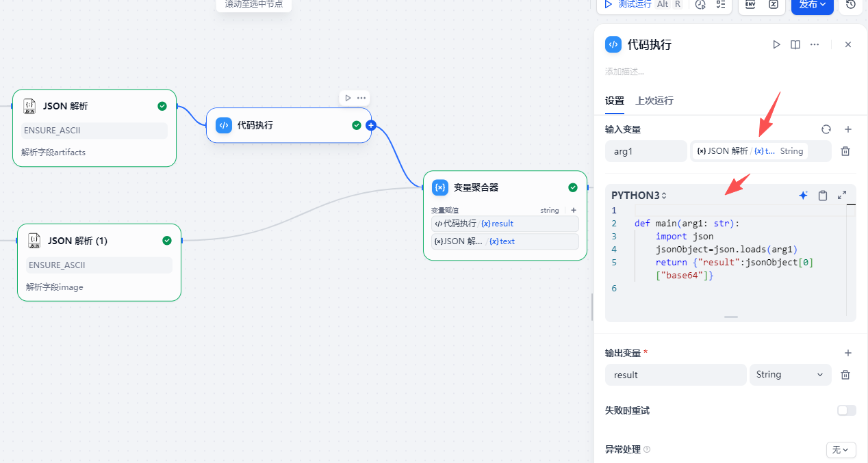Select the JSON 解析 node

point(94,128)
